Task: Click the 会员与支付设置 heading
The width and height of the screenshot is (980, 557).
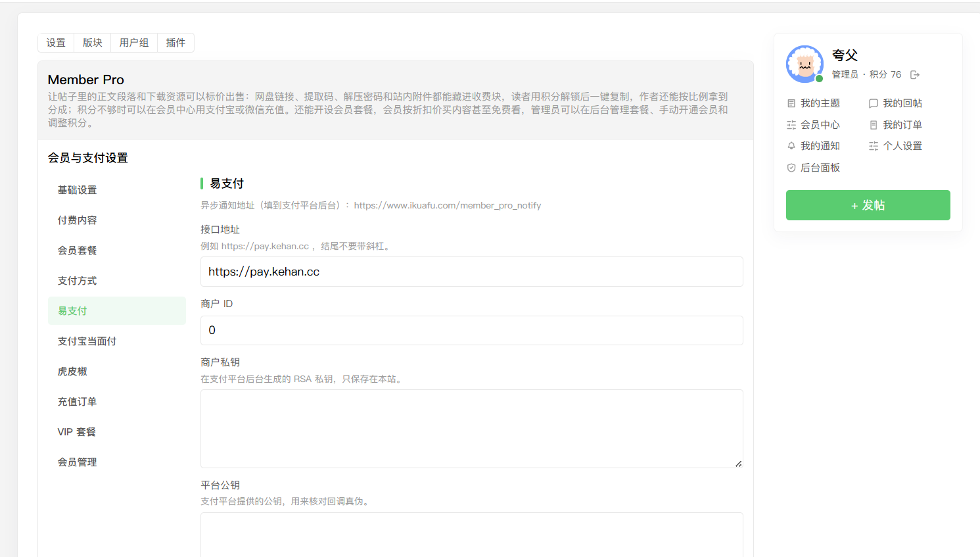Action: 88,158
